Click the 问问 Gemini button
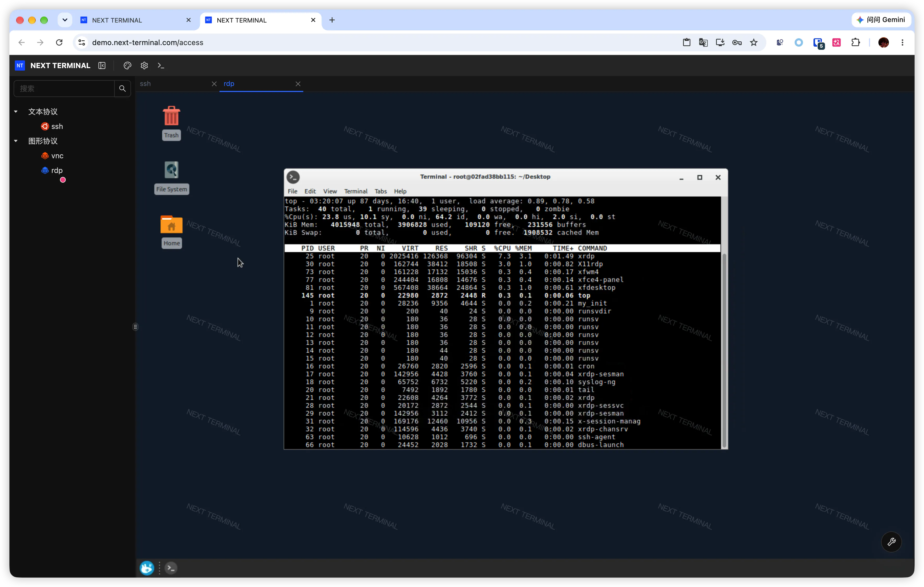Viewport: 924px width, 587px height. tap(881, 20)
